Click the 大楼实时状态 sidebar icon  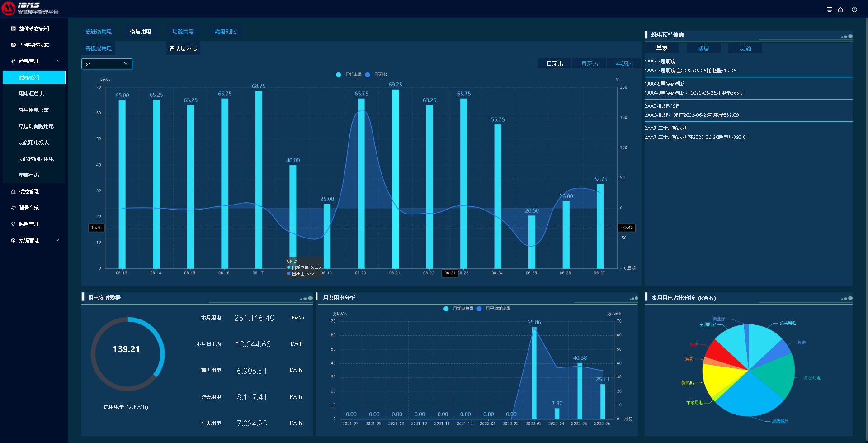13,45
